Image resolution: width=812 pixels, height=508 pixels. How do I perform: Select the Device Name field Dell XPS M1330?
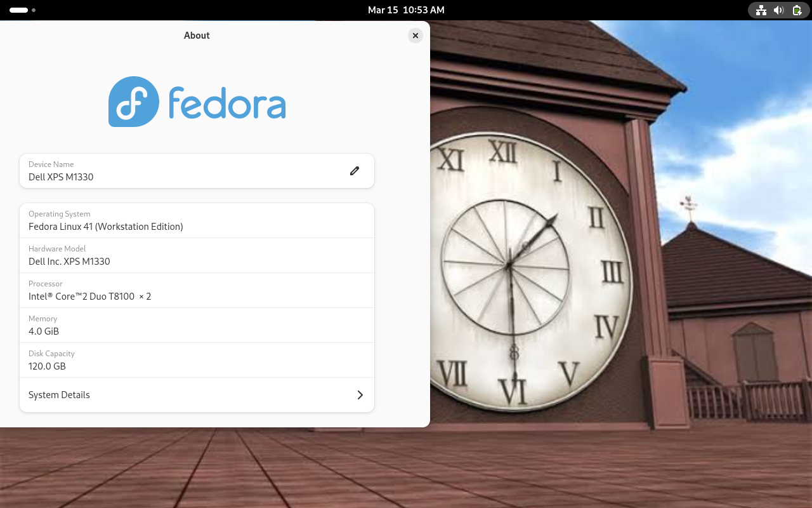[x=197, y=171]
